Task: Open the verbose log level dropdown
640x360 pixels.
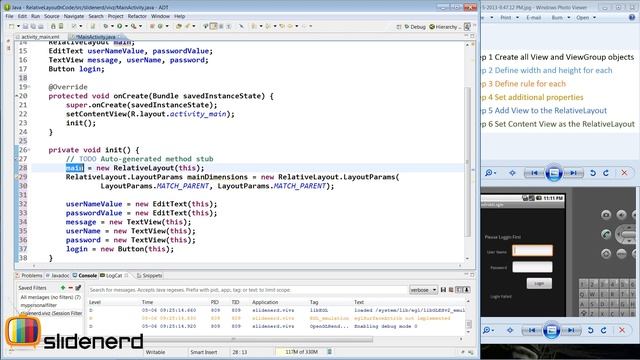Action: pyautogui.click(x=423, y=290)
